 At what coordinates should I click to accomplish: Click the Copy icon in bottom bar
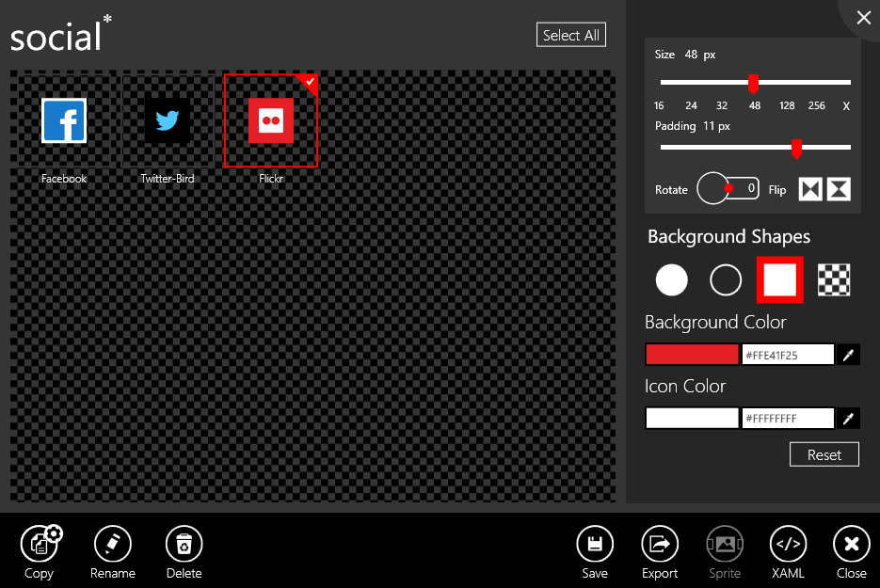pos(40,544)
